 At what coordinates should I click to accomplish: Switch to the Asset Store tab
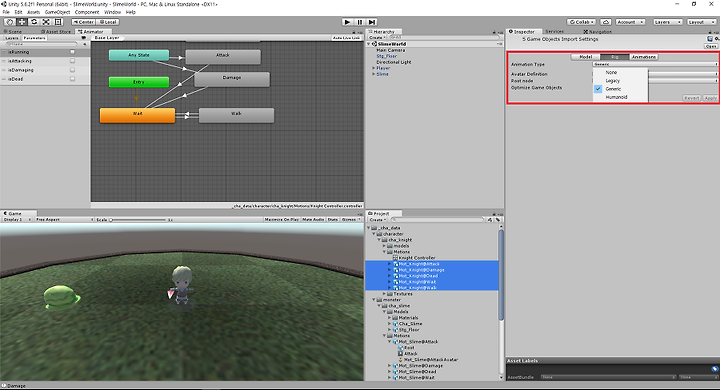coord(56,32)
